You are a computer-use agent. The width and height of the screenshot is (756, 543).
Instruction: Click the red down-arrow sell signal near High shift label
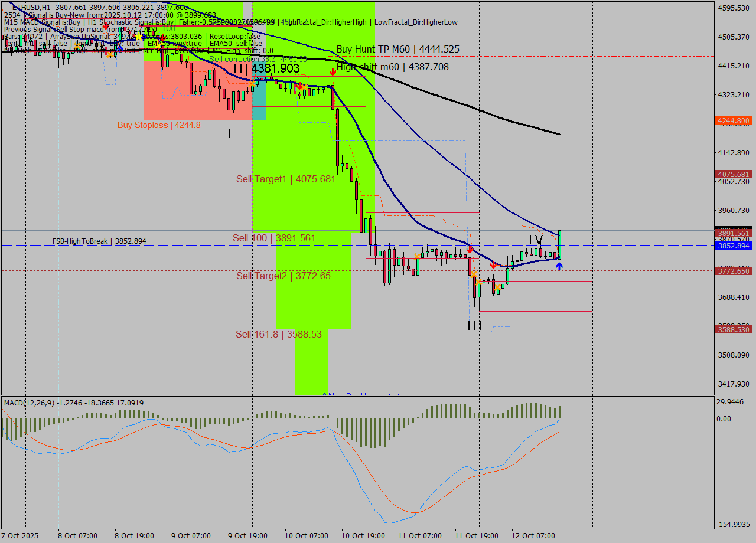pos(334,71)
